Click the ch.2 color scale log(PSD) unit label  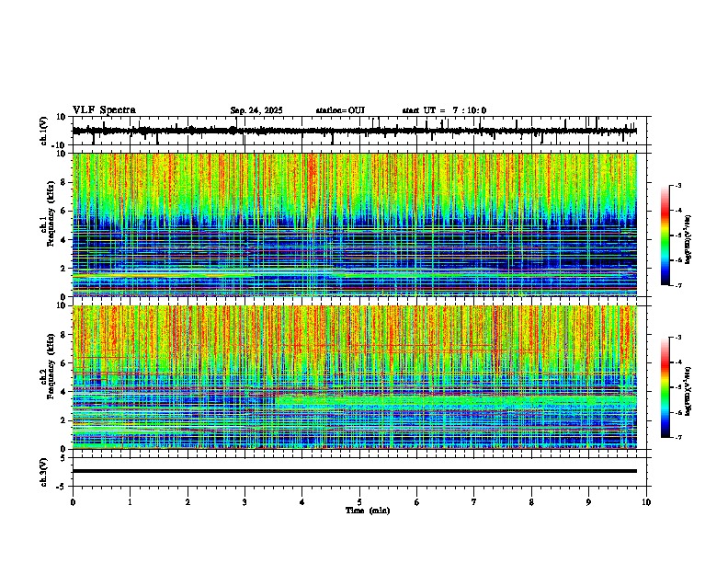(x=688, y=391)
